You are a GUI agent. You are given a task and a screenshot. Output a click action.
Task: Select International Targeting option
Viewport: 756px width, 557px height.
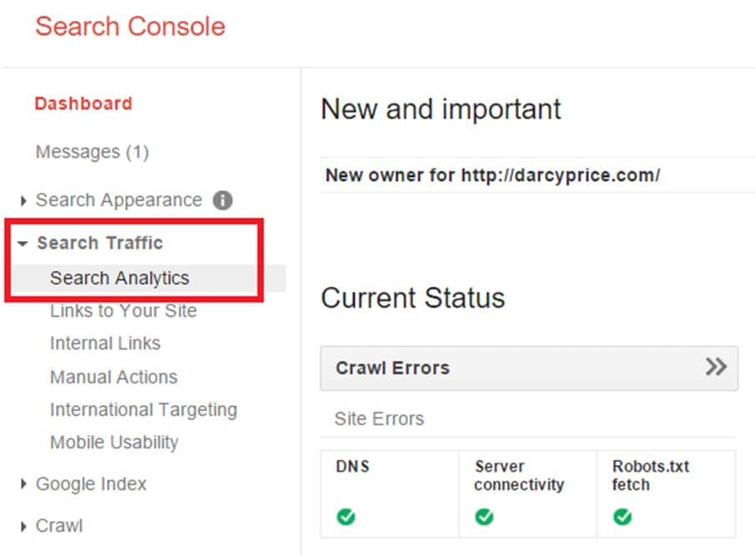tap(144, 410)
